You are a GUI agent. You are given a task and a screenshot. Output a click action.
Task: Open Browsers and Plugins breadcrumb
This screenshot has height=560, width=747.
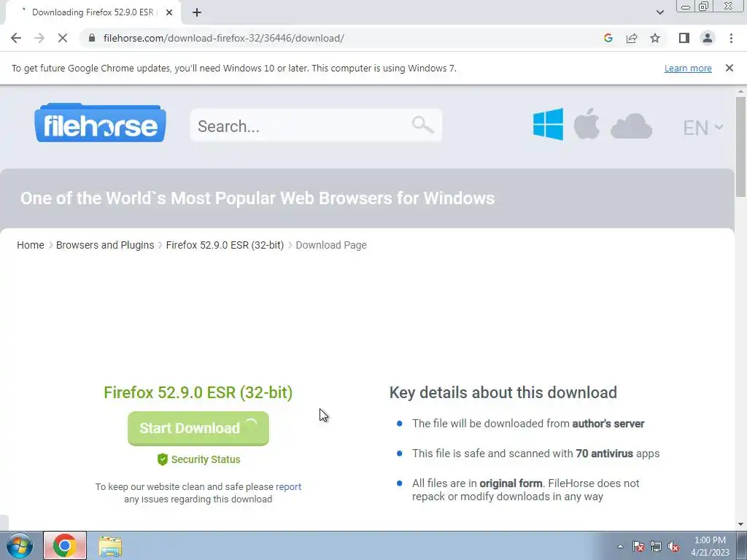(105, 245)
